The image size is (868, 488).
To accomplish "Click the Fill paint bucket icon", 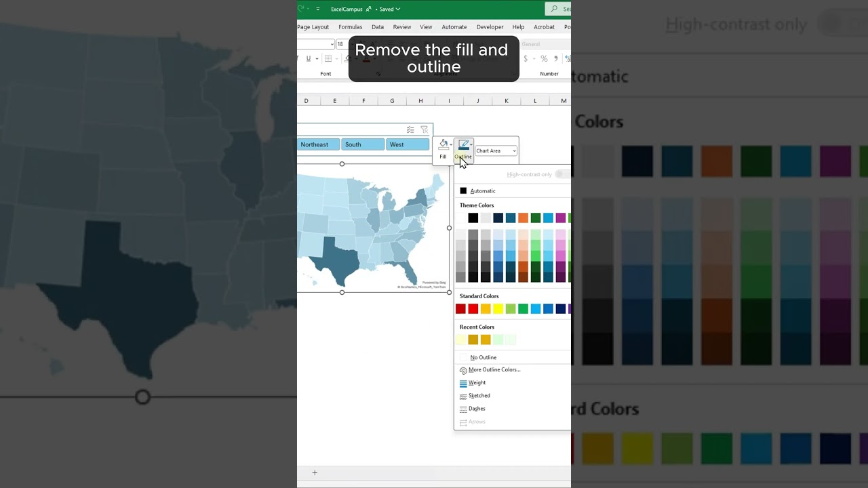I will pyautogui.click(x=443, y=144).
